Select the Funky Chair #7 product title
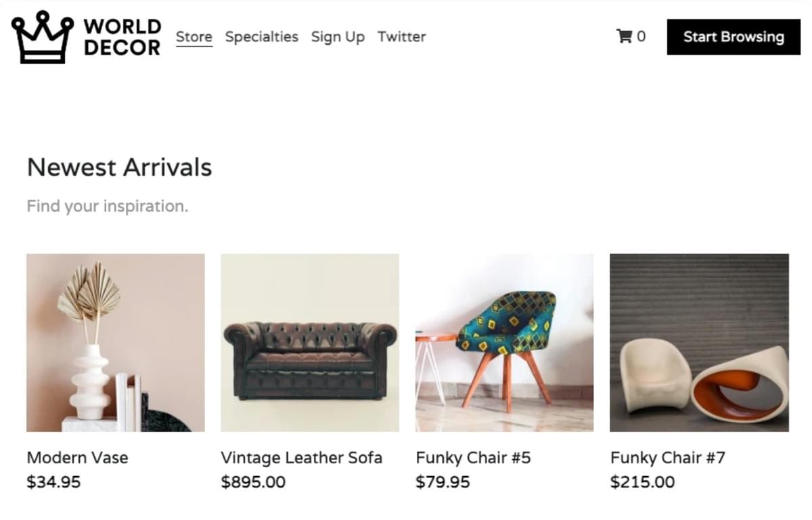This screenshot has width=812, height=520. pos(668,458)
